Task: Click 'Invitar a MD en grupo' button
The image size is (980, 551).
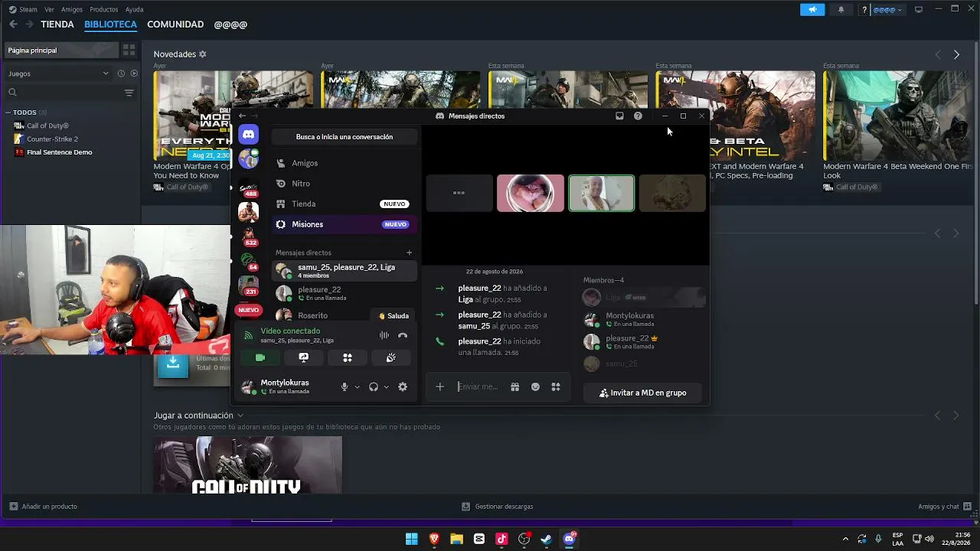Action: coord(643,393)
